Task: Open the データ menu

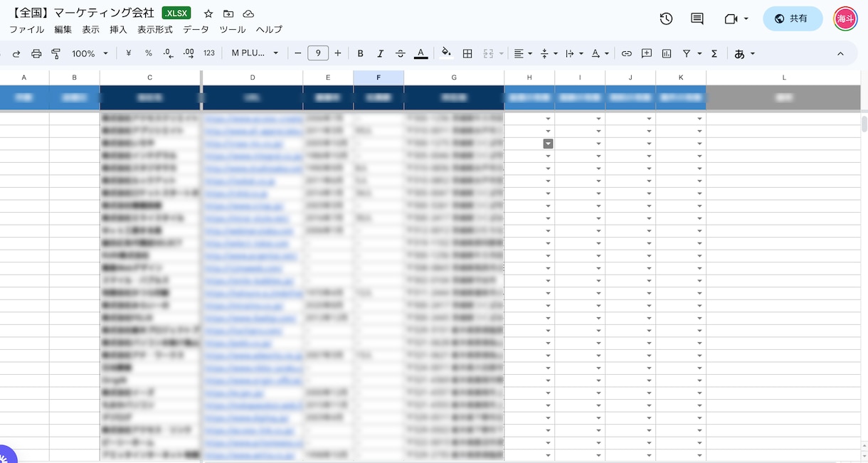Action: (196, 29)
